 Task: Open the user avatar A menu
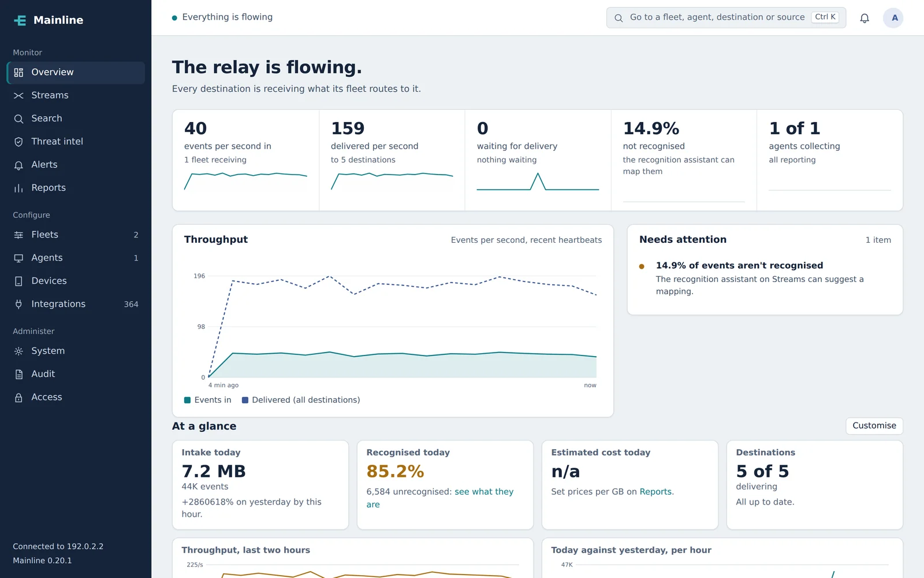tap(893, 18)
